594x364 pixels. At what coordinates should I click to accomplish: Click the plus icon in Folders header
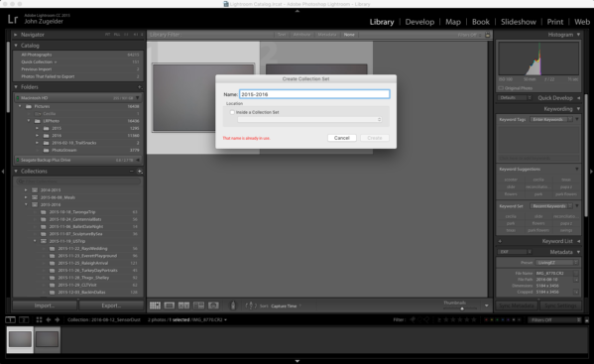140,87
